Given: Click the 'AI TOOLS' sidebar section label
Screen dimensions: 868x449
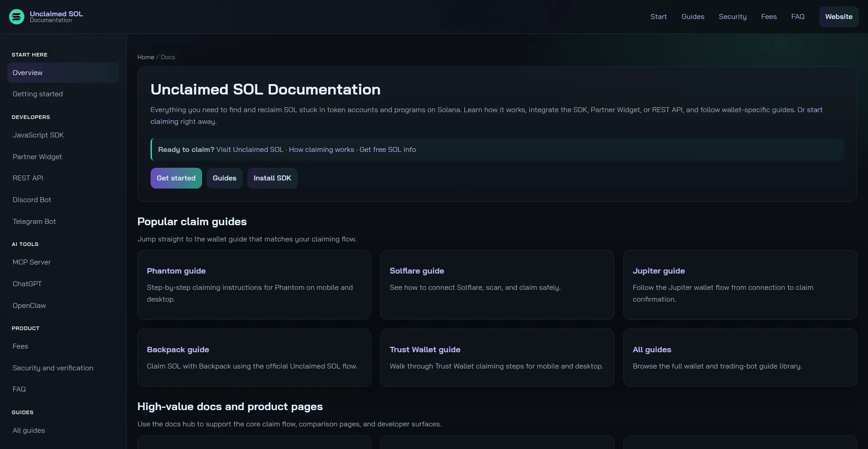Looking at the screenshot, I should tap(25, 244).
